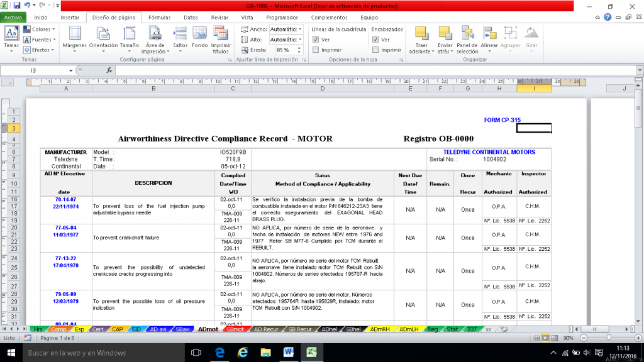Open the Saltos page breaks menu
This screenshot has width=644, height=362.
180,39
